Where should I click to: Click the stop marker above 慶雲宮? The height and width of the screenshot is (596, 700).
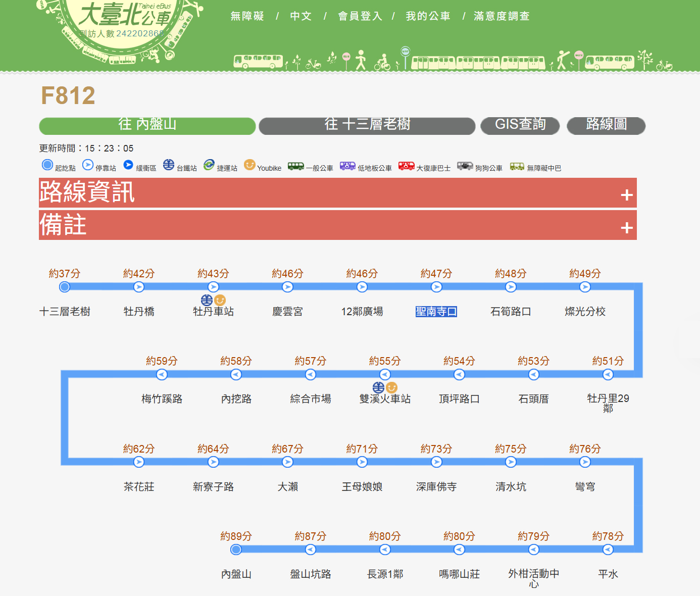[287, 287]
